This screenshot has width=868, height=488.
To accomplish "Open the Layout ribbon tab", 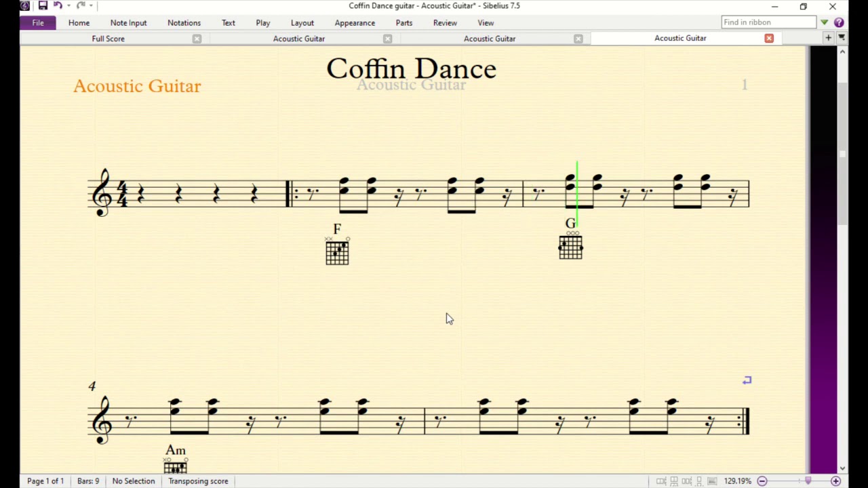I will coord(302,23).
